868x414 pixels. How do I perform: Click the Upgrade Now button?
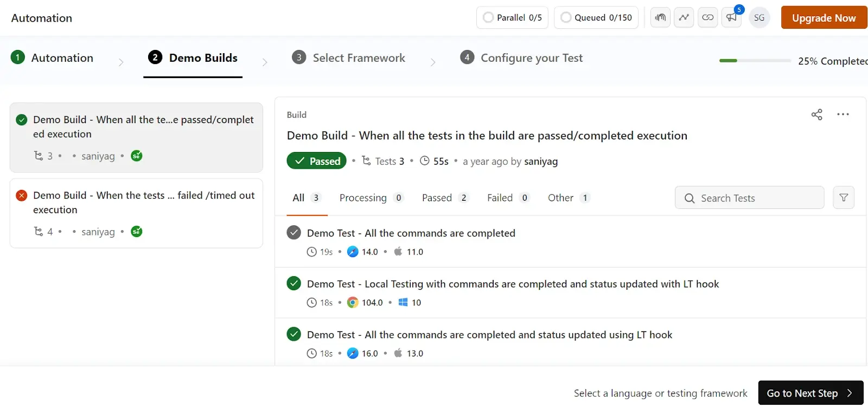(x=823, y=17)
